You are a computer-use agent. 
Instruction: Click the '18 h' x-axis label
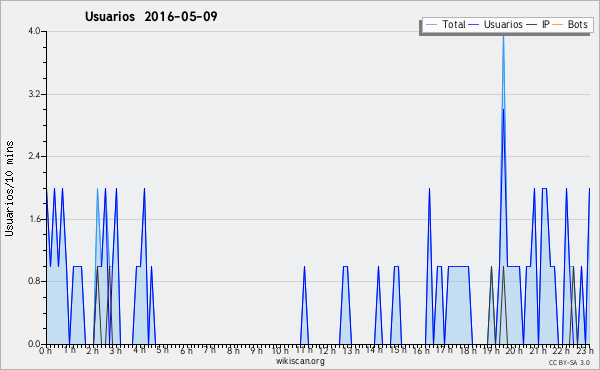pyautogui.click(x=468, y=351)
